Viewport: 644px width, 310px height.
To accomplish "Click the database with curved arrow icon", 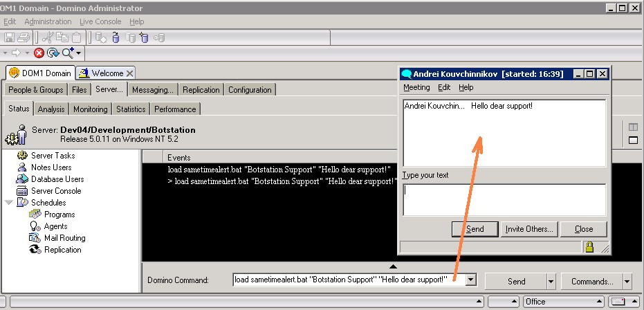I will 116,38.
